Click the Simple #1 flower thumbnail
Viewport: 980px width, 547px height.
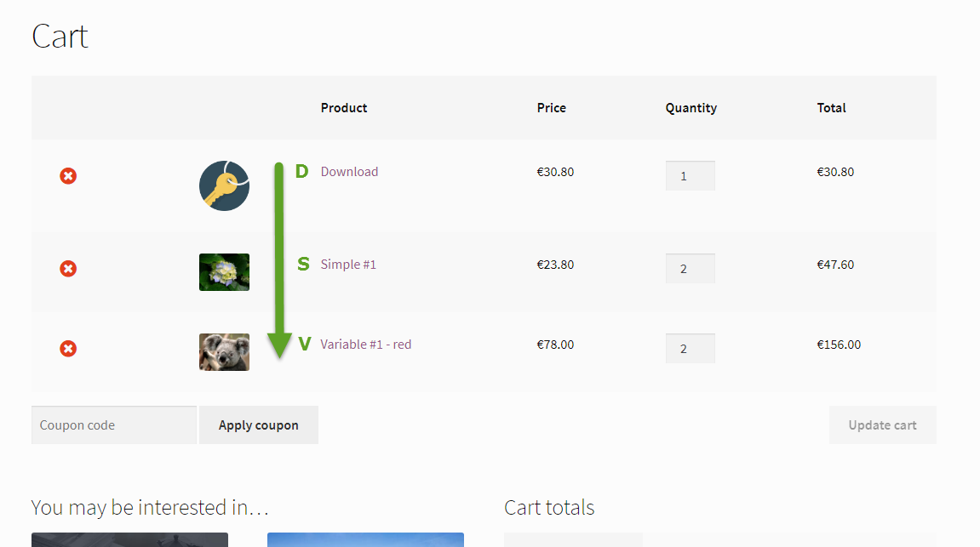click(224, 272)
